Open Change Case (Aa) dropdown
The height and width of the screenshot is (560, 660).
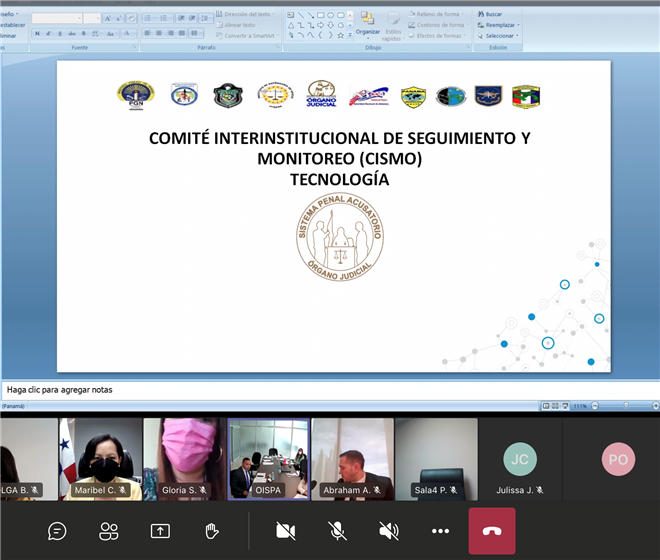click(111, 33)
